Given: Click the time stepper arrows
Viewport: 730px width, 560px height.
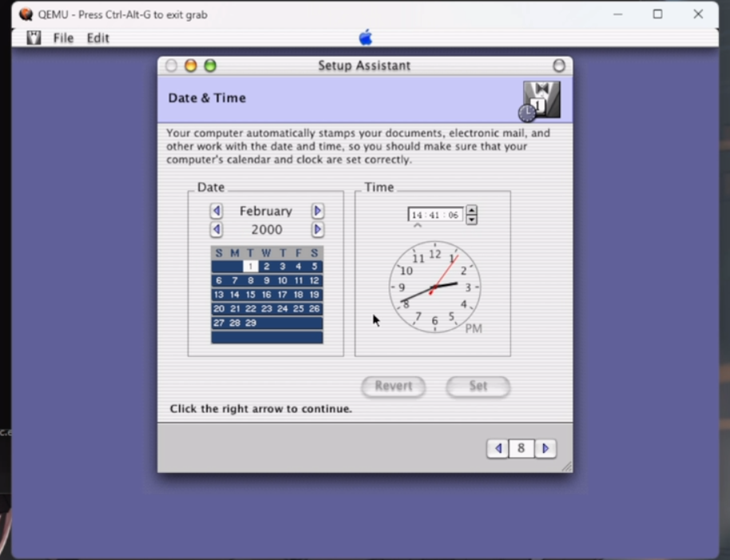Looking at the screenshot, I should tap(471, 215).
